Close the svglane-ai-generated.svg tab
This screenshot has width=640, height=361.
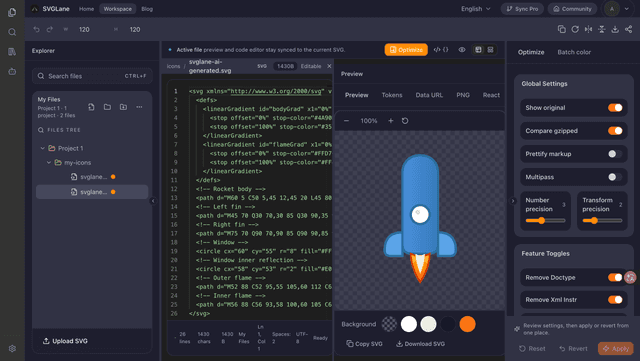click(329, 66)
